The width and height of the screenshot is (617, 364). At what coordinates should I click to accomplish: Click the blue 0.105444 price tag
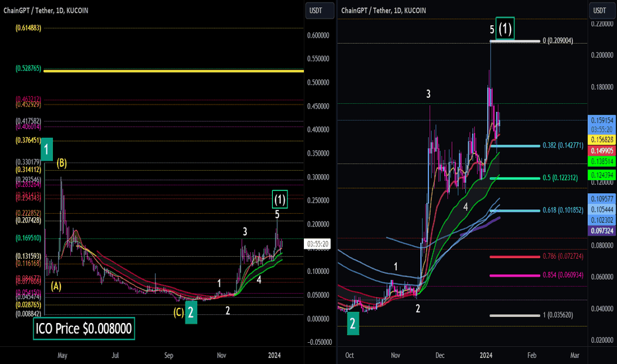coord(602,210)
